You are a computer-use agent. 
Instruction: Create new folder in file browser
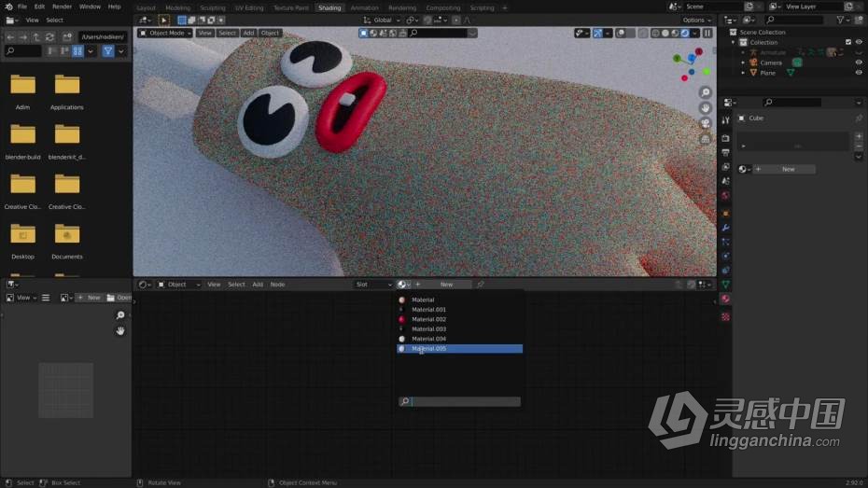click(x=67, y=37)
